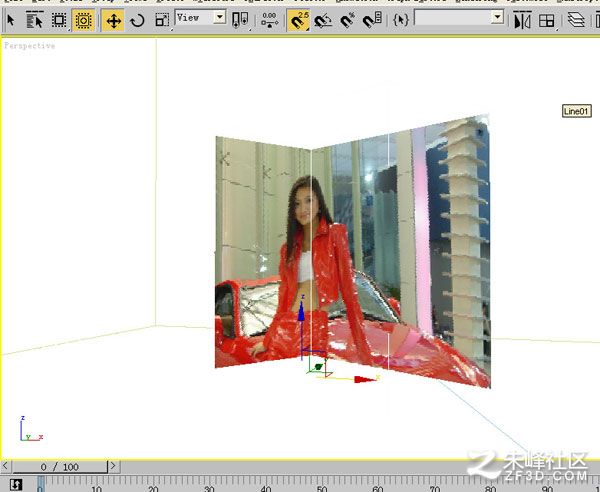The width and height of the screenshot is (600, 492).
Task: Toggle the Angle Snap magnet icon
Action: pyautogui.click(x=323, y=20)
